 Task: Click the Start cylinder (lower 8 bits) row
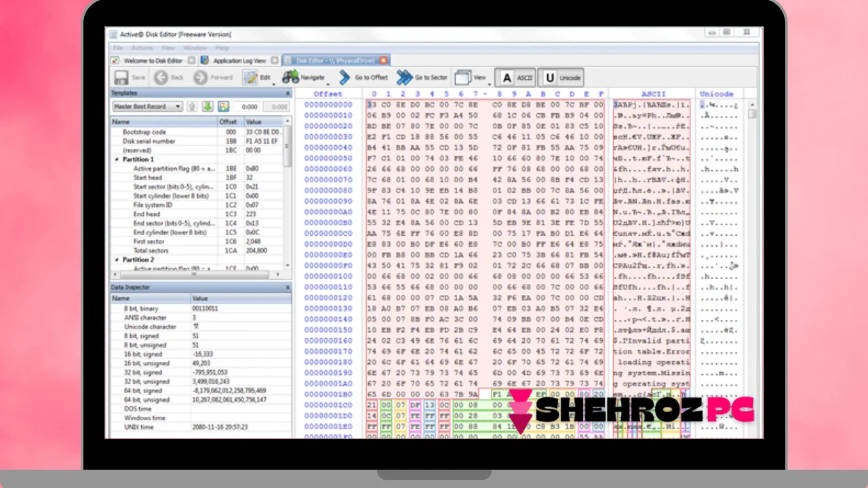coord(197,196)
